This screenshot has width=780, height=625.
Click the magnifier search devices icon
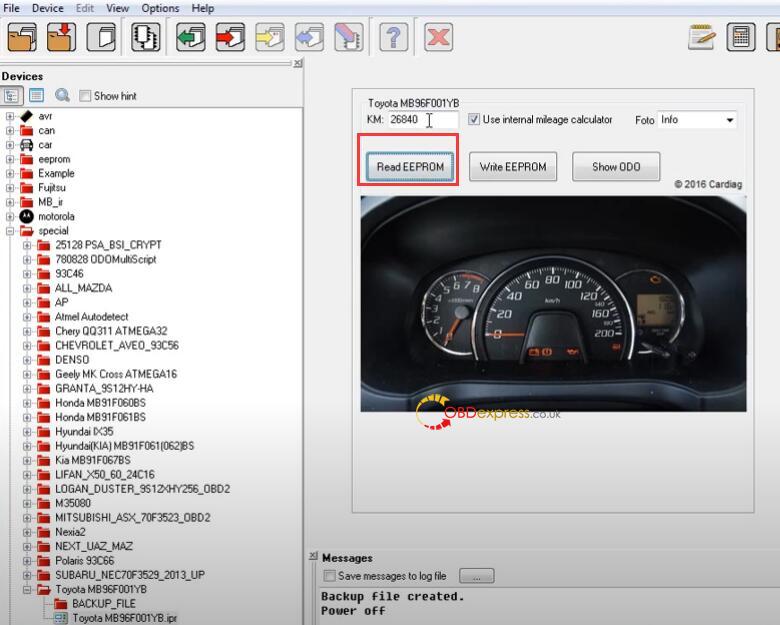[62, 95]
